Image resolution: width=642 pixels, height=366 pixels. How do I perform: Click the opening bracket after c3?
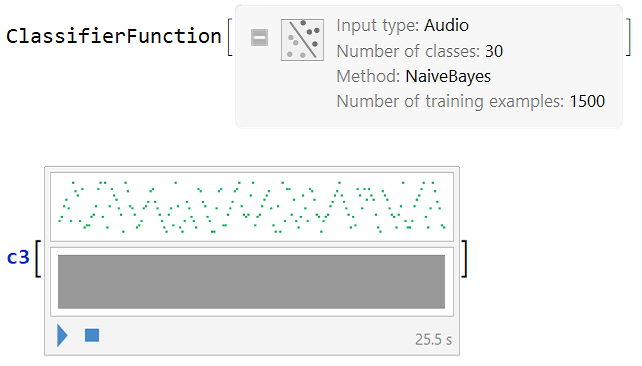coord(38,259)
